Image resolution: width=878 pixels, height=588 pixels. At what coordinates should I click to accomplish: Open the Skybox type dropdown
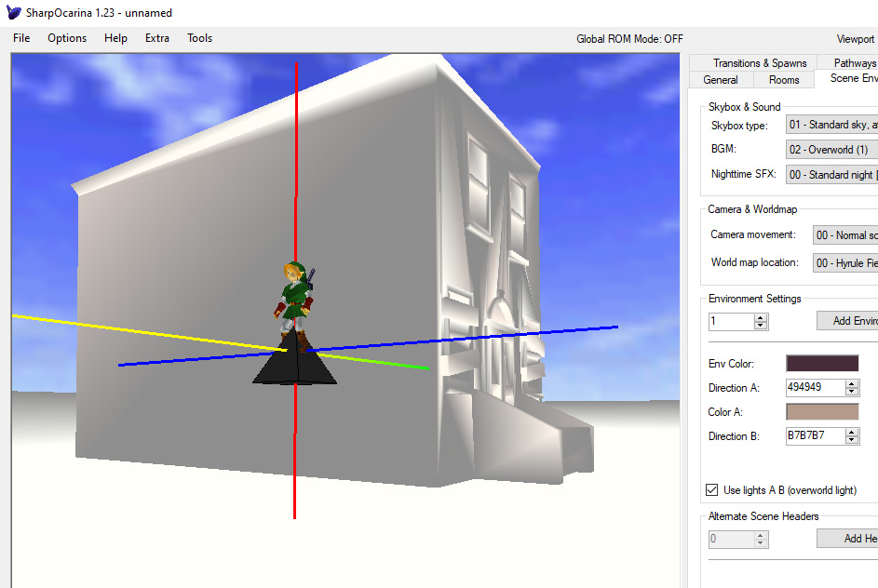click(832, 125)
